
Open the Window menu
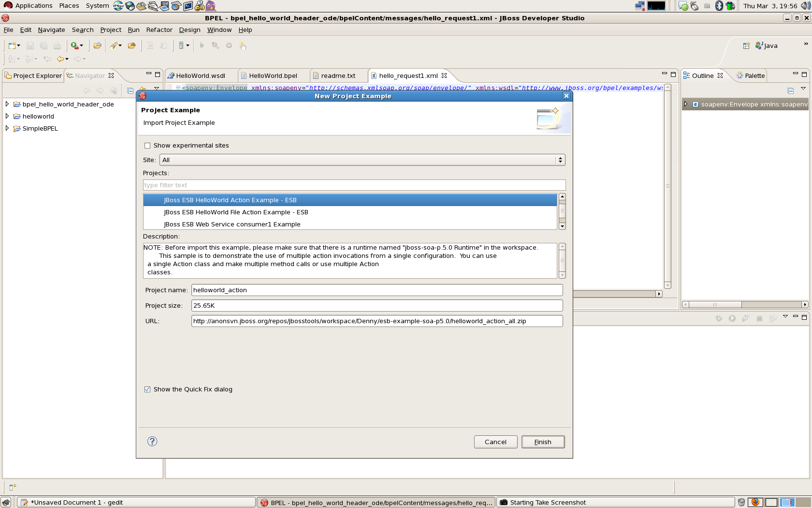(219, 30)
